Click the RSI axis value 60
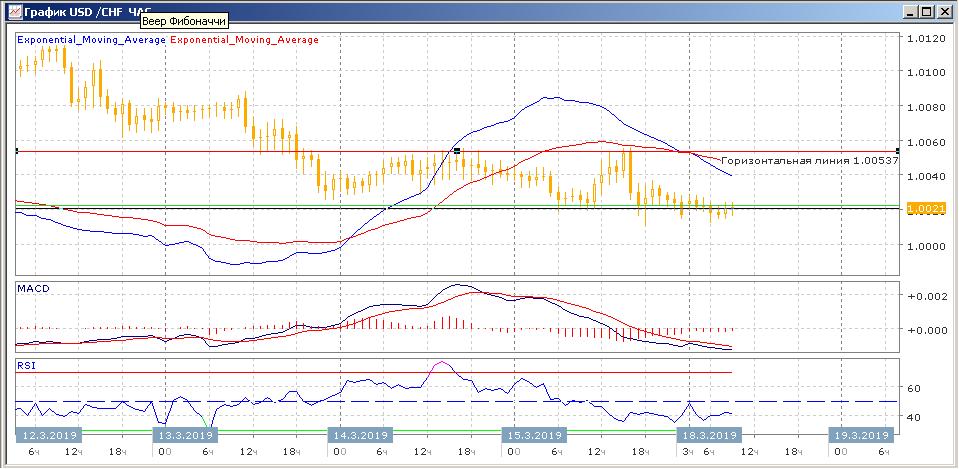 (916, 388)
